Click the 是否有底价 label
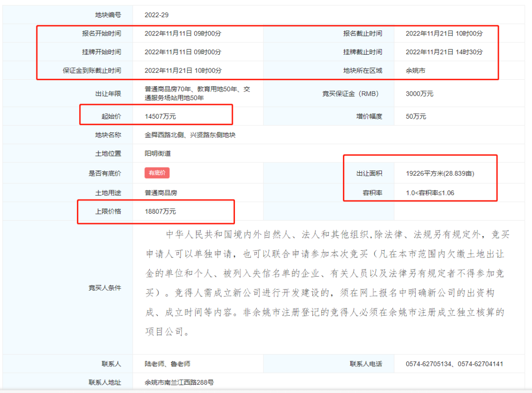Image resolution: width=532 pixels, height=393 pixels. 105,173
